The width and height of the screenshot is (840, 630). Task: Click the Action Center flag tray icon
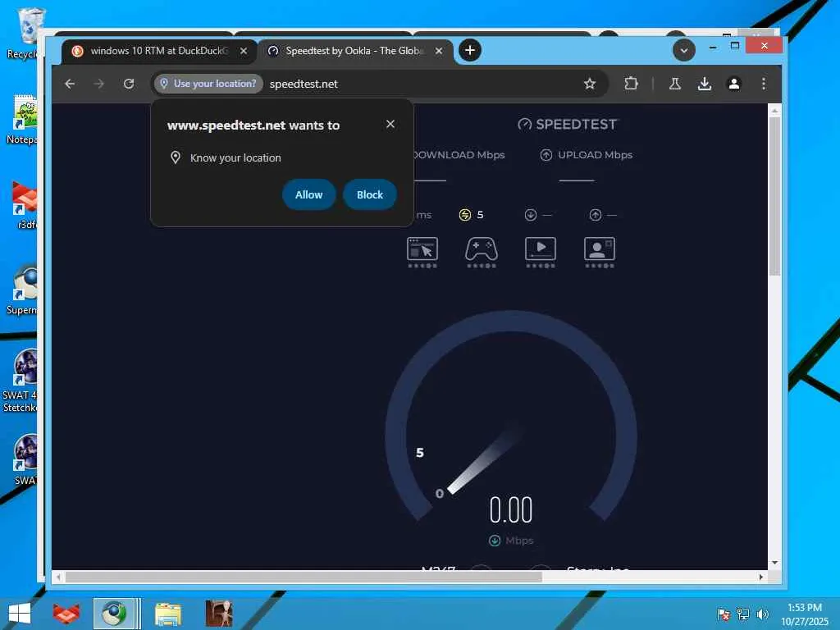click(724, 614)
